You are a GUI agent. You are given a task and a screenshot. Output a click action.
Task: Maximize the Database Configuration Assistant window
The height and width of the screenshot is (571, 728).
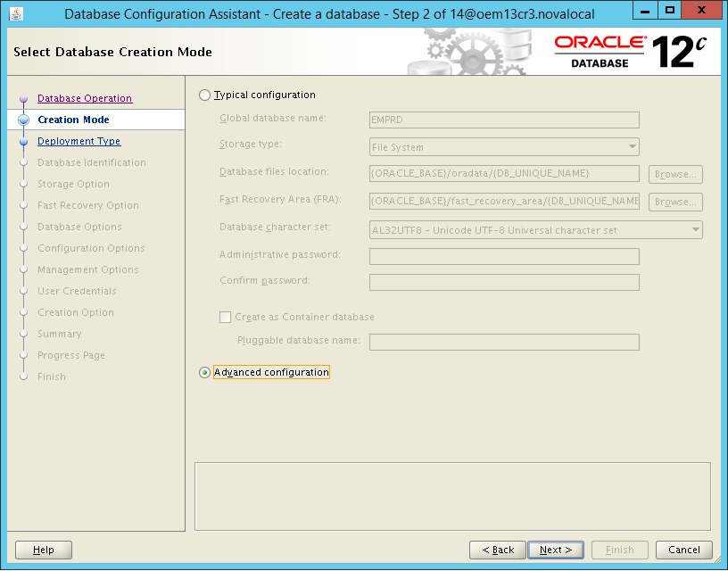(669, 11)
